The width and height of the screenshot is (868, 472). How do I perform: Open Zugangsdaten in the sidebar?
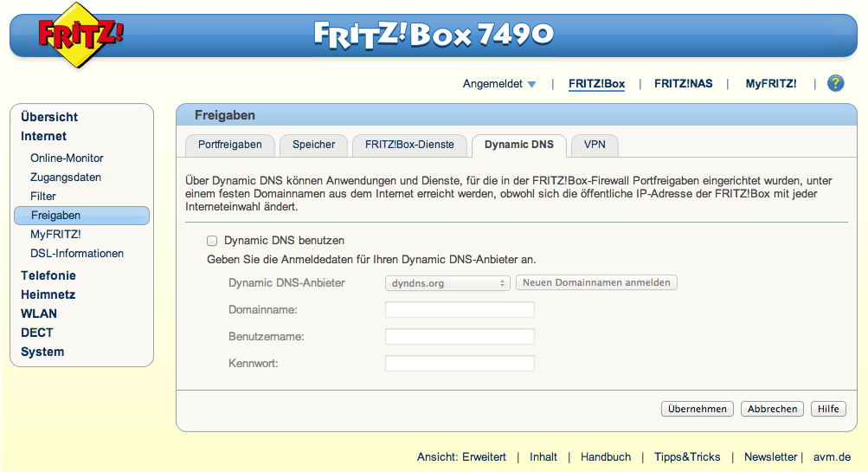66,178
